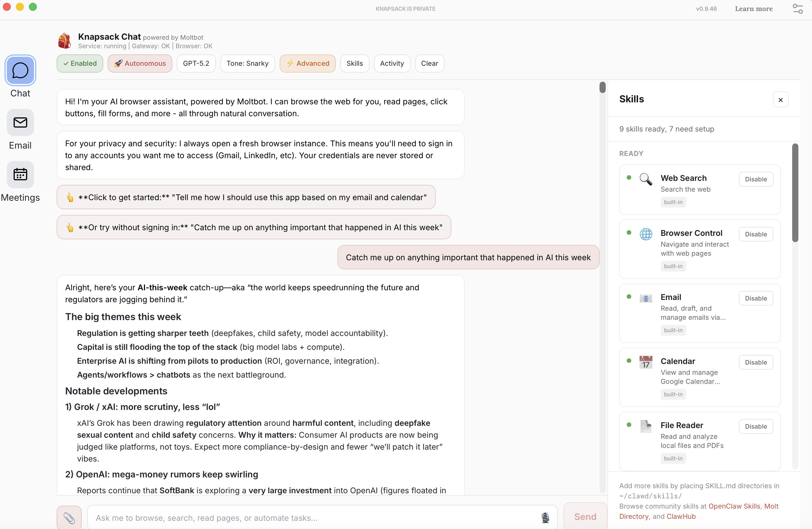This screenshot has height=529, width=812.
Task: Open settings via the sliders icon
Action: 798,9
